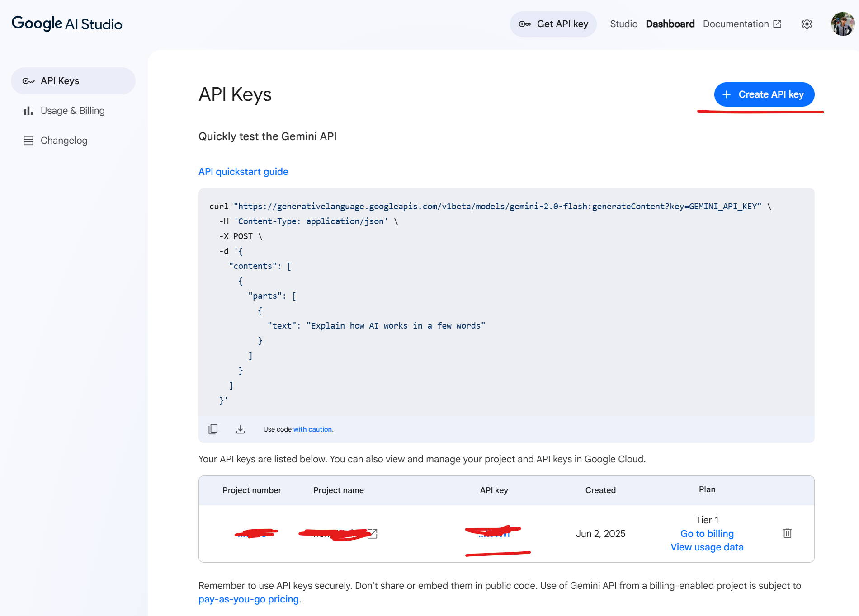
Task: Click the Get API key button
Action: tap(553, 24)
